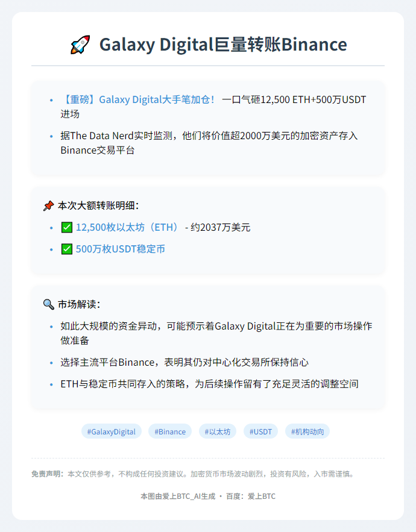Click the text 约2037万美元
The width and height of the screenshot is (416, 532).
click(x=221, y=227)
